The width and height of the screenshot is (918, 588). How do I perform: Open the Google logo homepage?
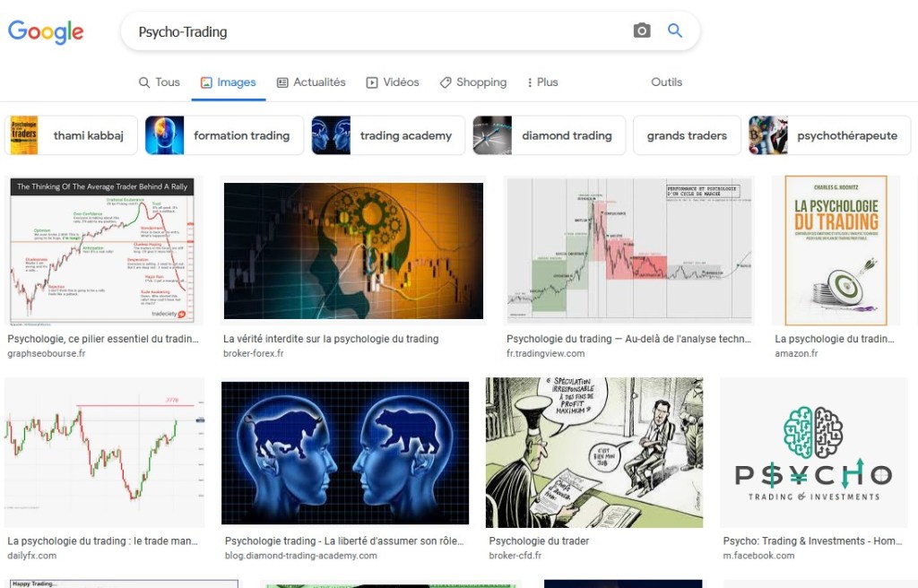[46, 31]
